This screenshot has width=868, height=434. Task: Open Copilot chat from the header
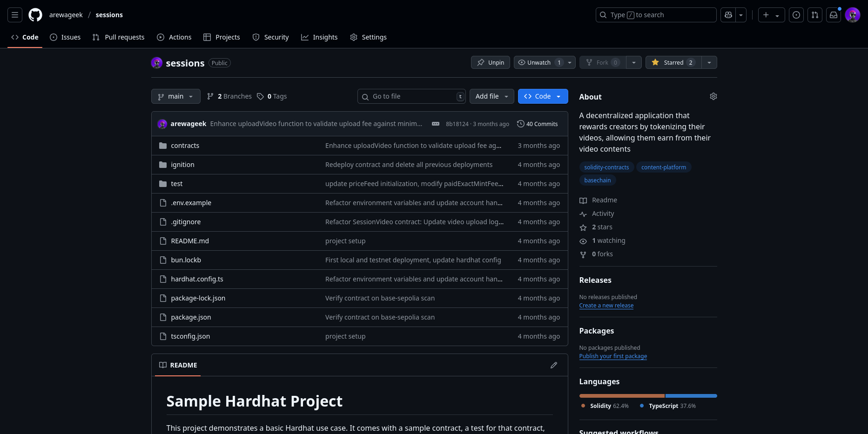(728, 14)
